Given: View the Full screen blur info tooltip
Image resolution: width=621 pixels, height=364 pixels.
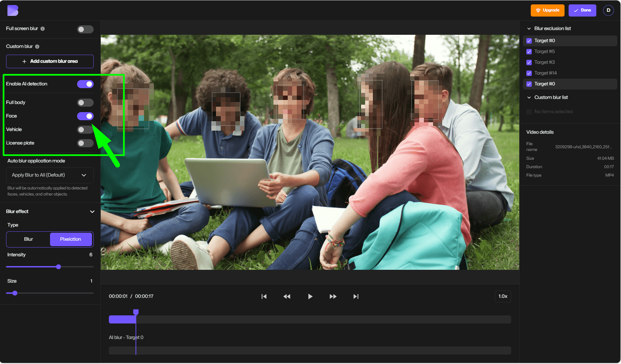Looking at the screenshot, I should pos(43,29).
